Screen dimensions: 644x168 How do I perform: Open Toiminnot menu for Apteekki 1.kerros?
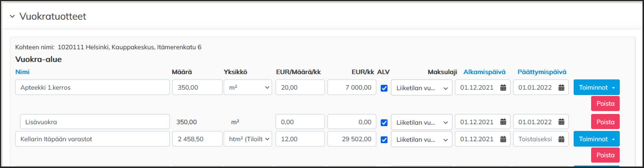point(596,87)
